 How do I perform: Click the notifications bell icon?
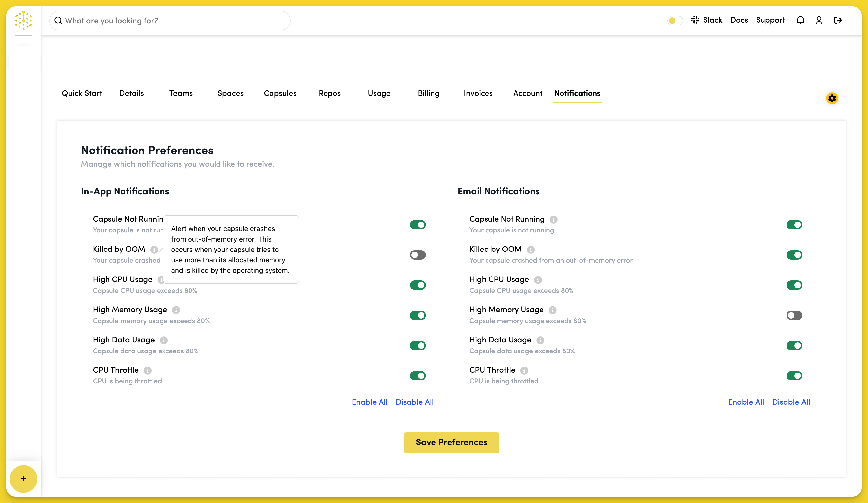point(800,20)
